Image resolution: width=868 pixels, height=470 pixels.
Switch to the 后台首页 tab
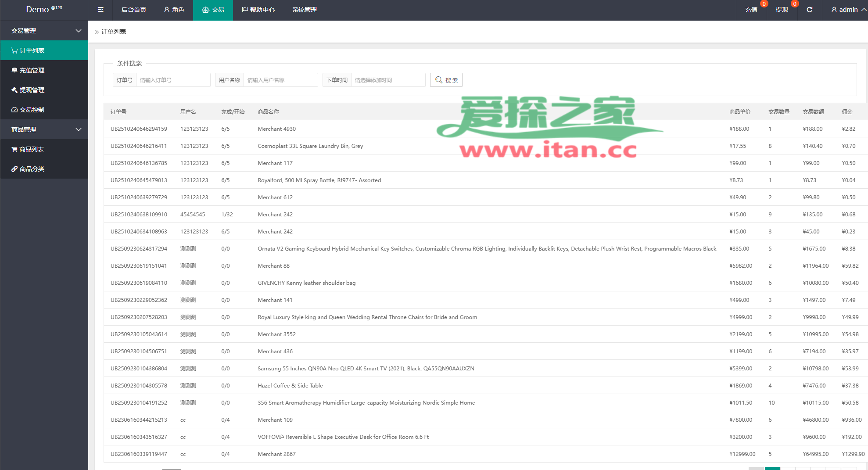133,10
